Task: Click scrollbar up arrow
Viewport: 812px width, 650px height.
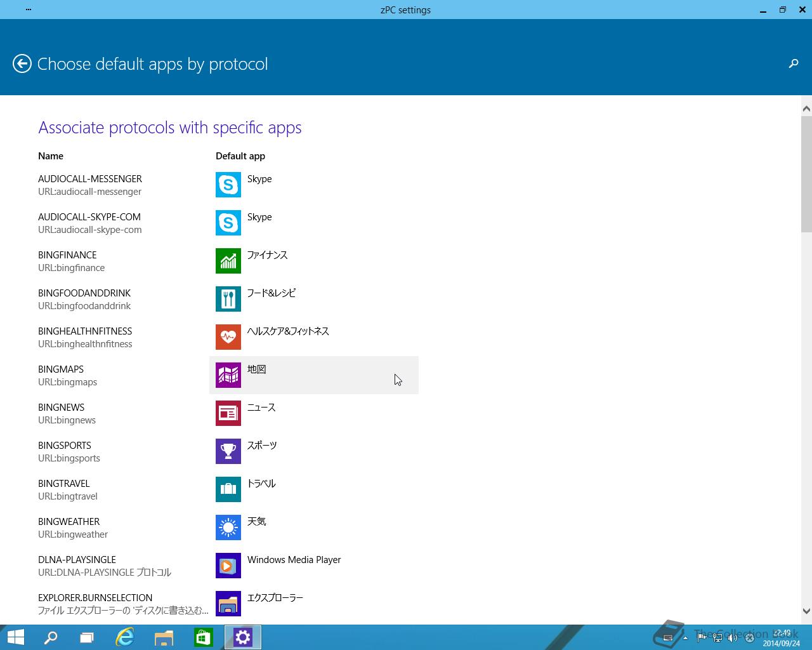Action: 806,109
